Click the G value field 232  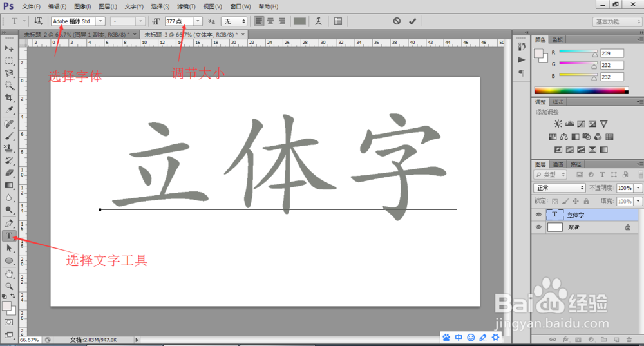[612, 65]
